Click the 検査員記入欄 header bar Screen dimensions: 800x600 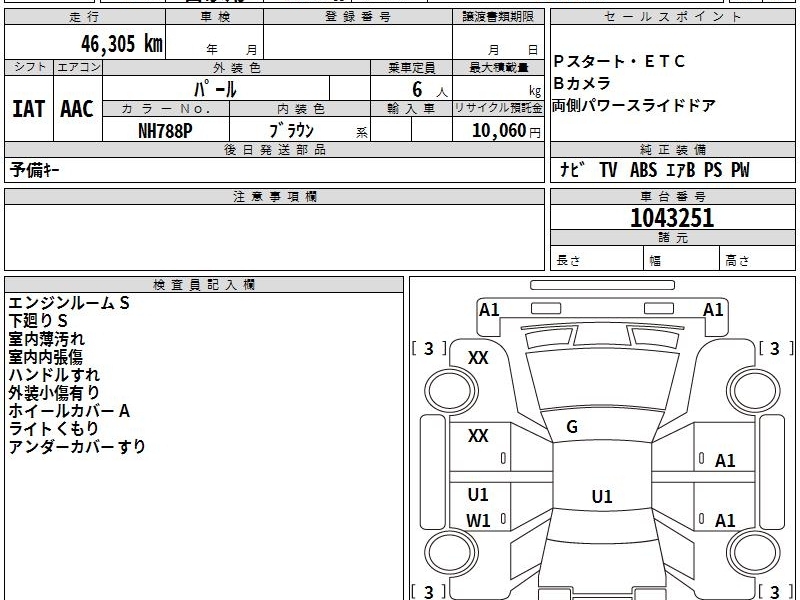(x=204, y=285)
